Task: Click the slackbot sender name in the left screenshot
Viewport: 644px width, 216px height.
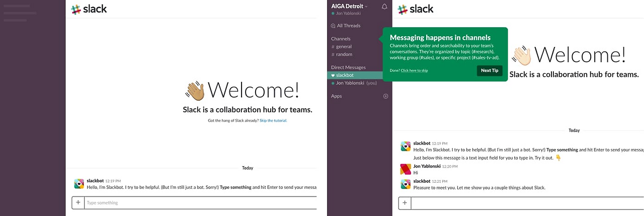Action: tap(95, 180)
